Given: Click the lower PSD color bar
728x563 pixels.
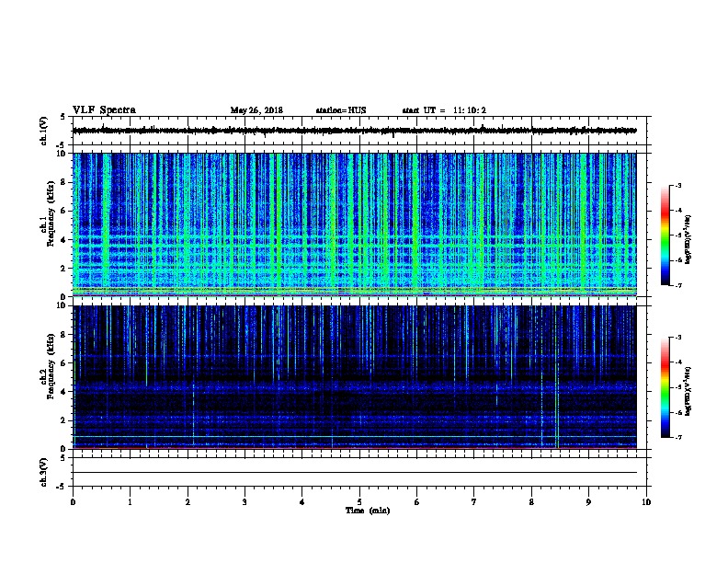Looking at the screenshot, I should (665, 387).
